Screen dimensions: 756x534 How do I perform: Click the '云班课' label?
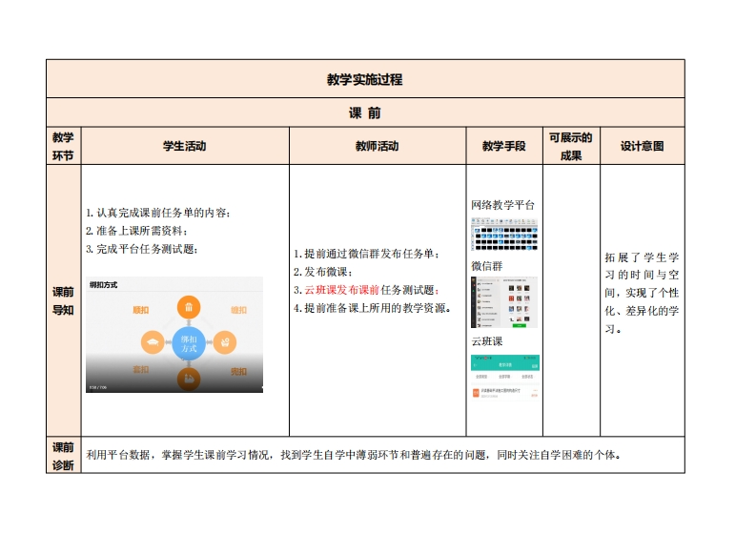click(x=487, y=341)
